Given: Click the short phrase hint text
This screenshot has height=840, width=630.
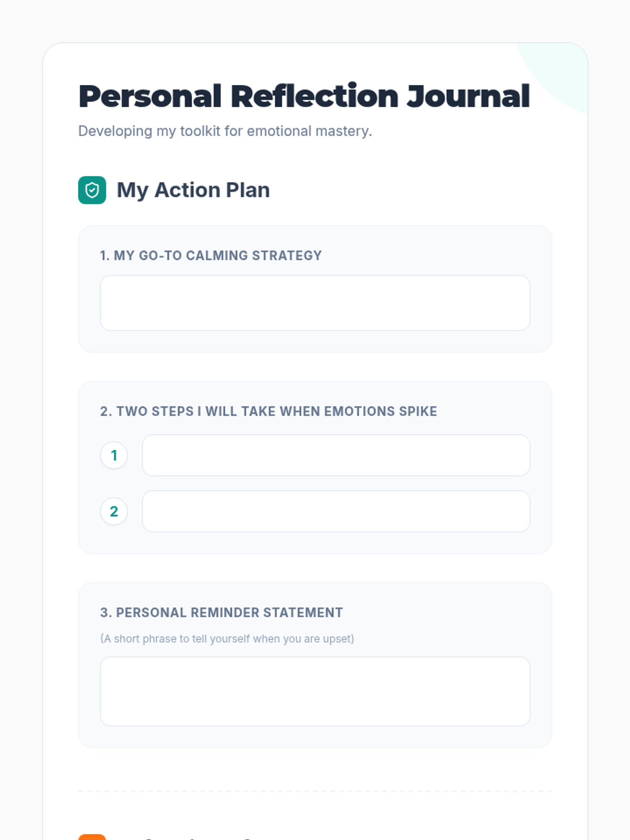Looking at the screenshot, I should coord(227,639).
